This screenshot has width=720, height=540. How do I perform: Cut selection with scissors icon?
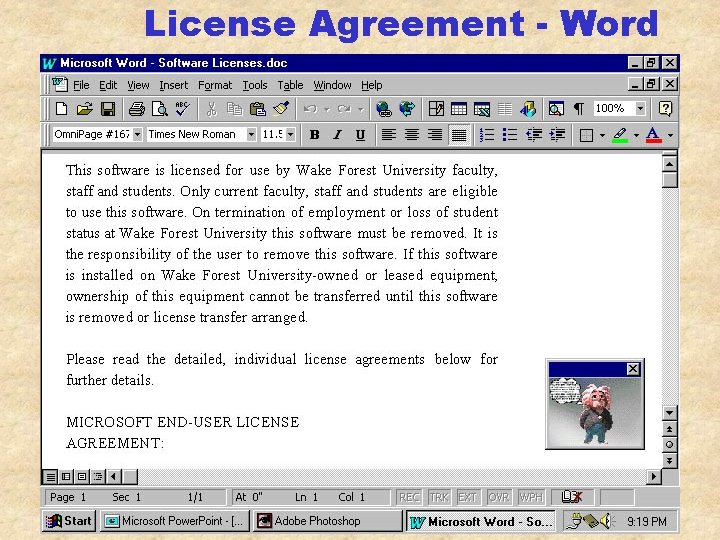click(x=211, y=109)
